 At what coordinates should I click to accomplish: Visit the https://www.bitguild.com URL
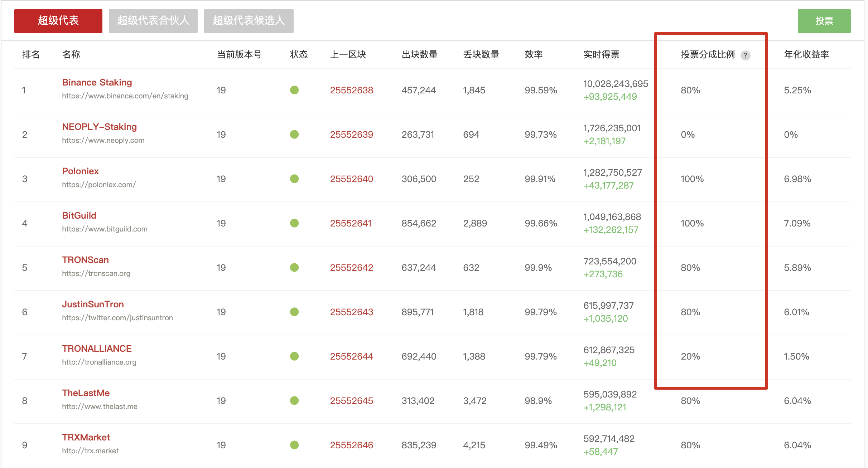pos(105,229)
